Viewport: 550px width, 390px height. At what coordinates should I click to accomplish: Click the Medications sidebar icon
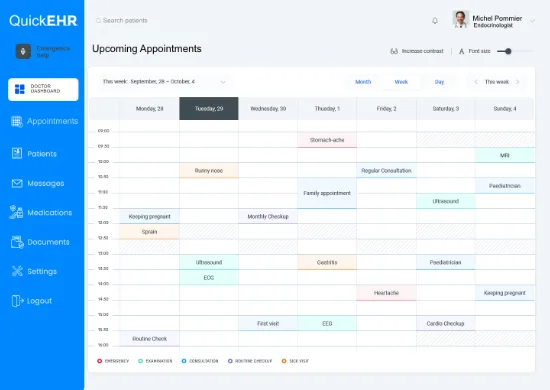pos(16,212)
